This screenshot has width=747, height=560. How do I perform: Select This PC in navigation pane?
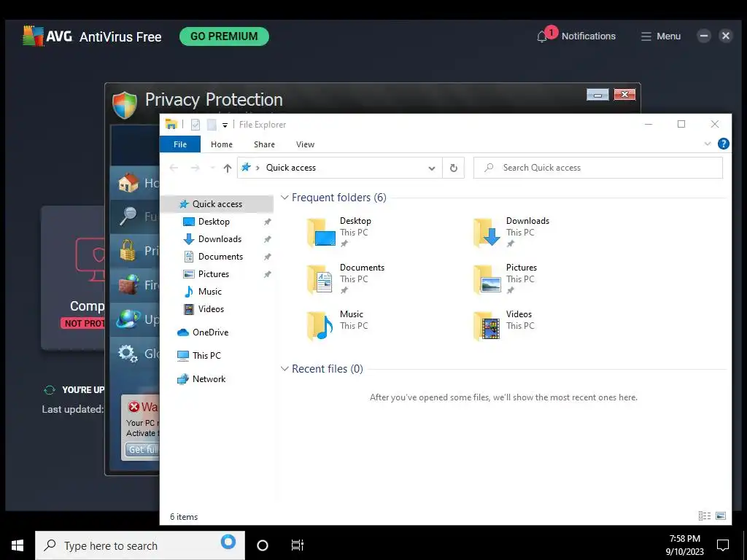[x=206, y=356]
